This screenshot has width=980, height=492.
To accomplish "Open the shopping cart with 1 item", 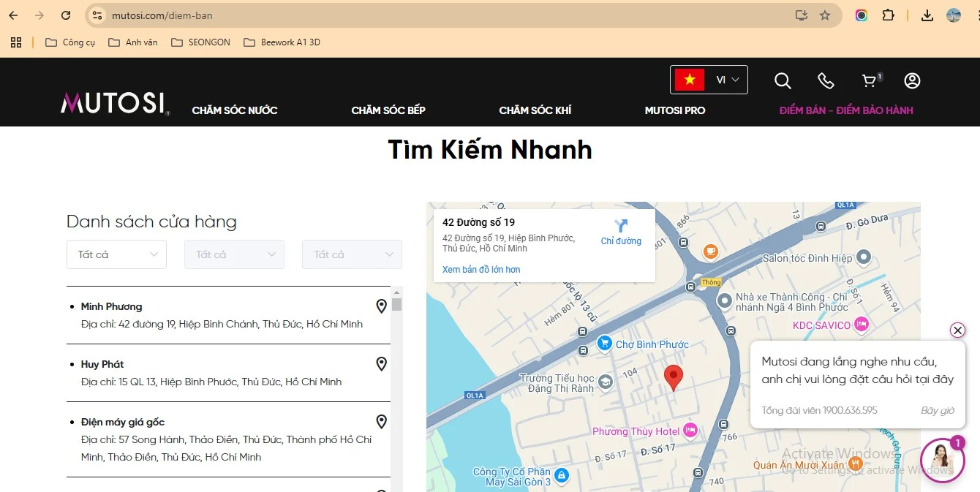I will 869,80.
